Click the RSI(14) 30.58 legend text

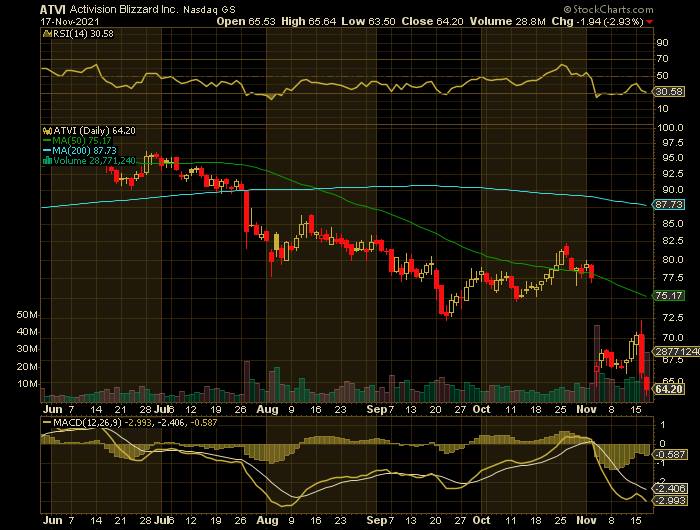click(83, 33)
